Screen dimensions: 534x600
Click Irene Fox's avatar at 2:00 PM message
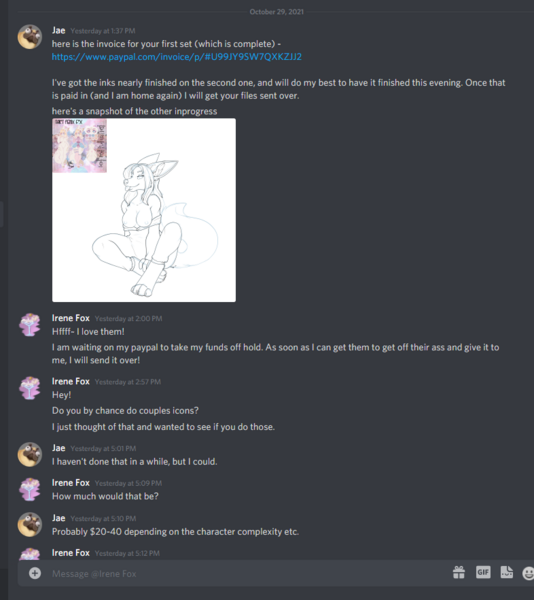(x=30, y=324)
